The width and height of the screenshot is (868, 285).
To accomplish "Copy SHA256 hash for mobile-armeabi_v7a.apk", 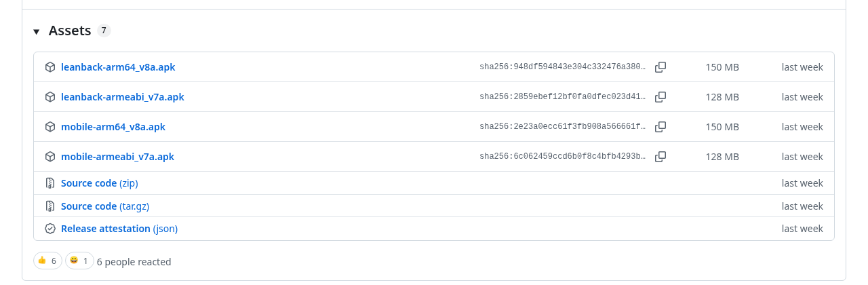I will point(660,157).
